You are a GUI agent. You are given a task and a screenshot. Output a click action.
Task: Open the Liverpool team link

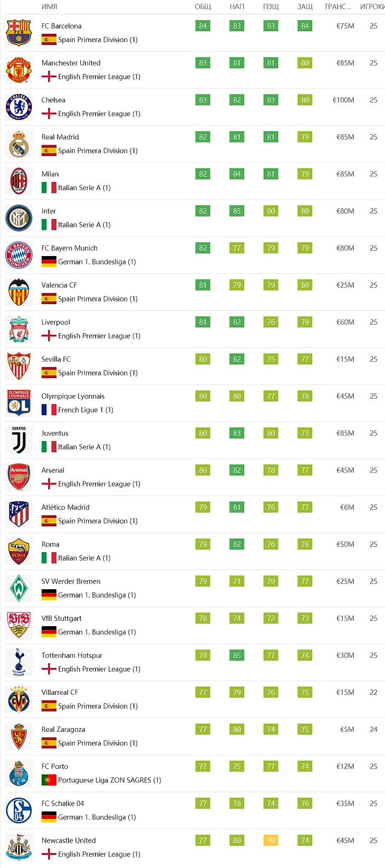point(56,322)
